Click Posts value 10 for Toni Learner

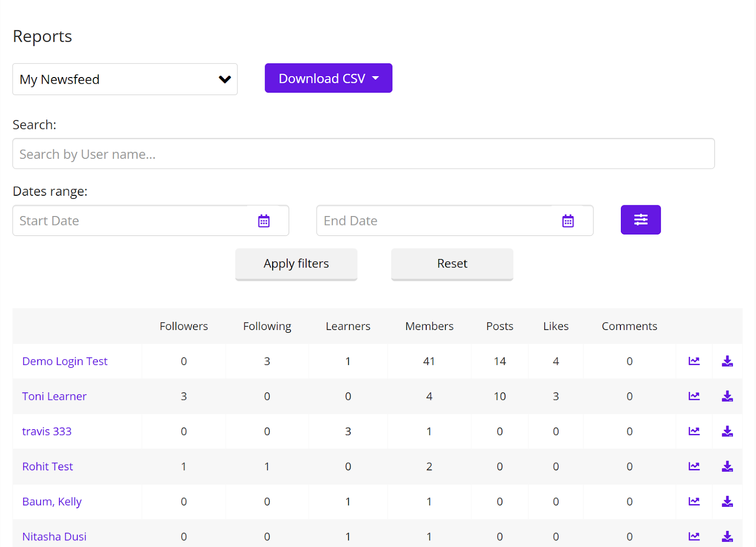(500, 396)
